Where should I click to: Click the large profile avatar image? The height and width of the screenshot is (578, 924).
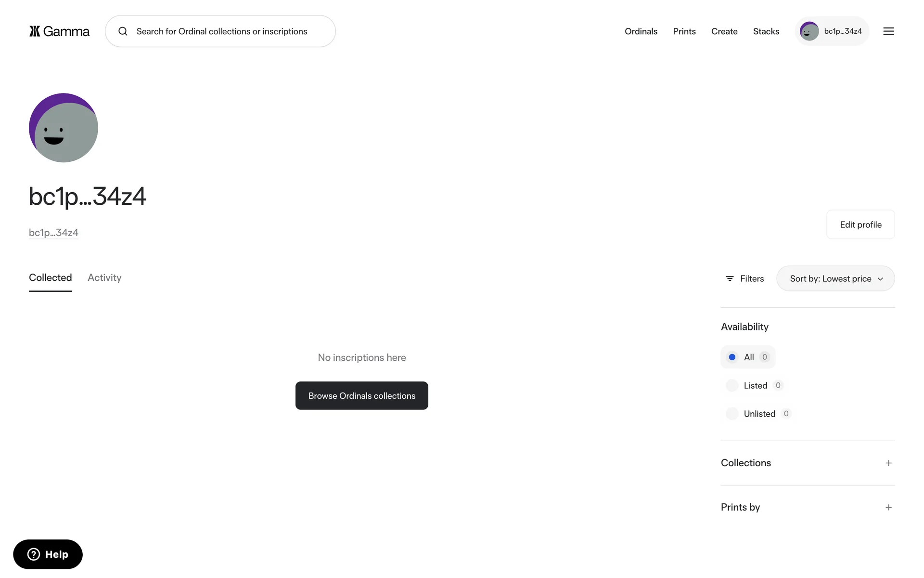(64, 128)
